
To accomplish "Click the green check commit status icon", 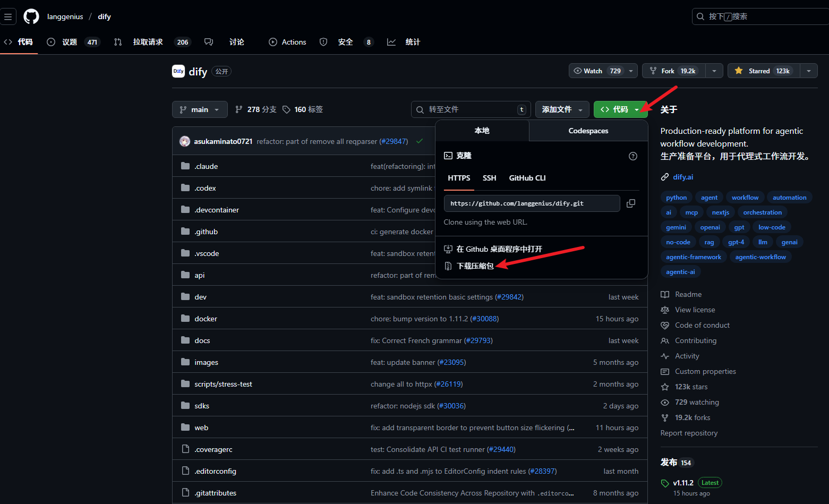I will click(420, 141).
